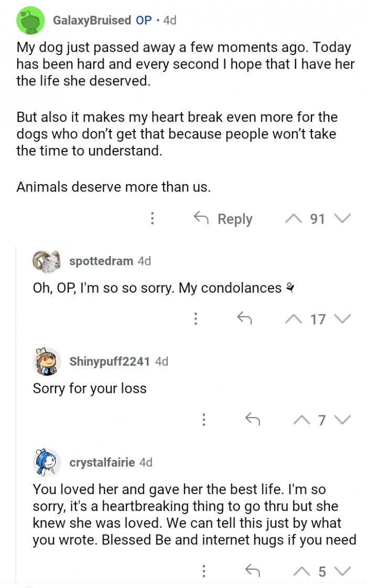
Task: Open the overflow menu on Shinypuff2241's comment
Action: [204, 419]
